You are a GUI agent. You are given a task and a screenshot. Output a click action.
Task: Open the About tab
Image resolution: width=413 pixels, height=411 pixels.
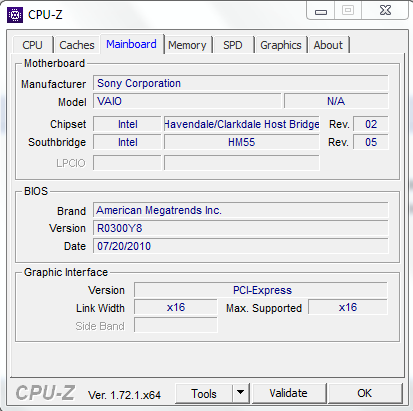(x=328, y=45)
